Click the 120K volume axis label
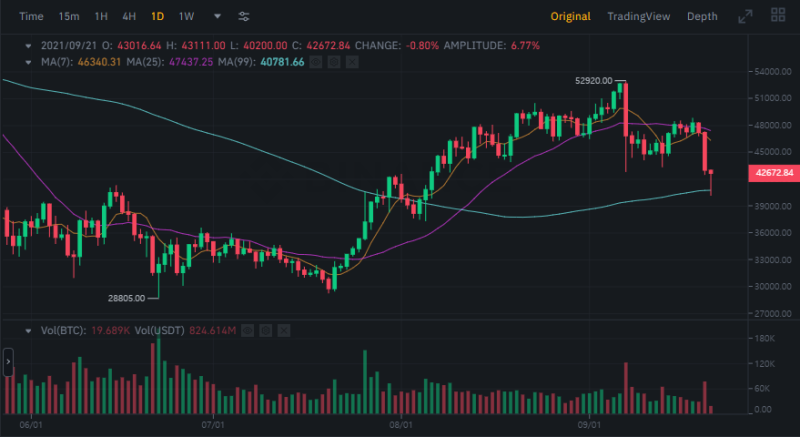Image resolution: width=800 pixels, height=437 pixels. coord(764,364)
